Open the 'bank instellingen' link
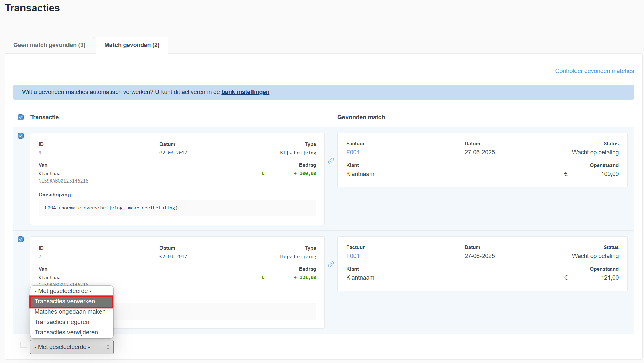This screenshot has width=644, height=363. pos(245,92)
